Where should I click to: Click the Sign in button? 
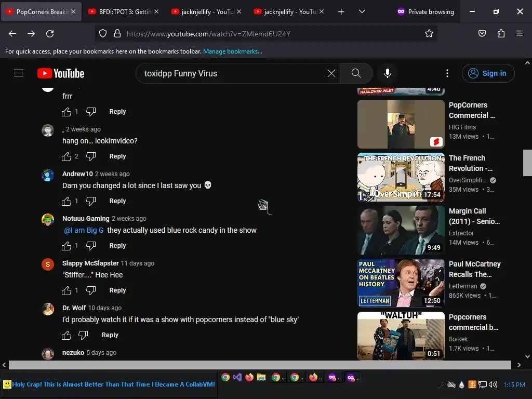(x=488, y=73)
